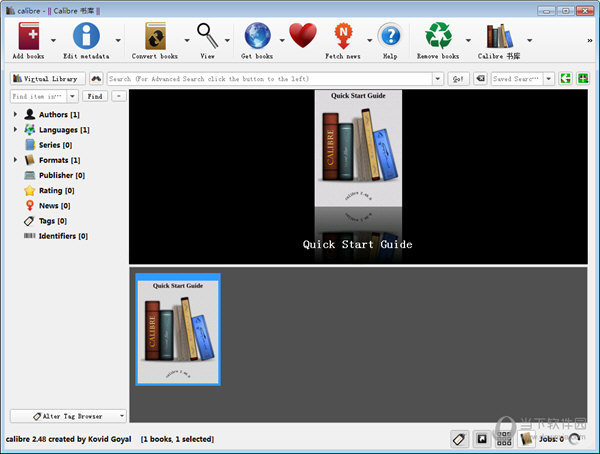This screenshot has height=454, width=600.
Task: Open Find item dropdown arrow
Action: [x=73, y=96]
